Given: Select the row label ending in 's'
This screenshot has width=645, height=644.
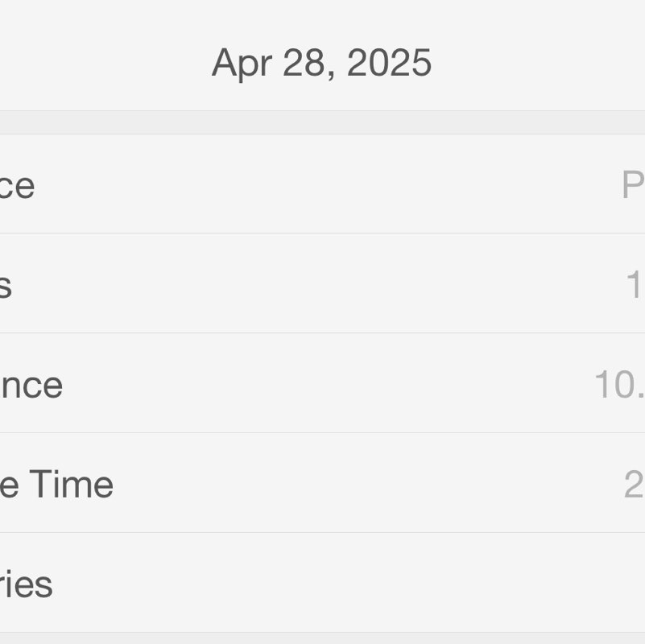Looking at the screenshot, I should point(6,285).
